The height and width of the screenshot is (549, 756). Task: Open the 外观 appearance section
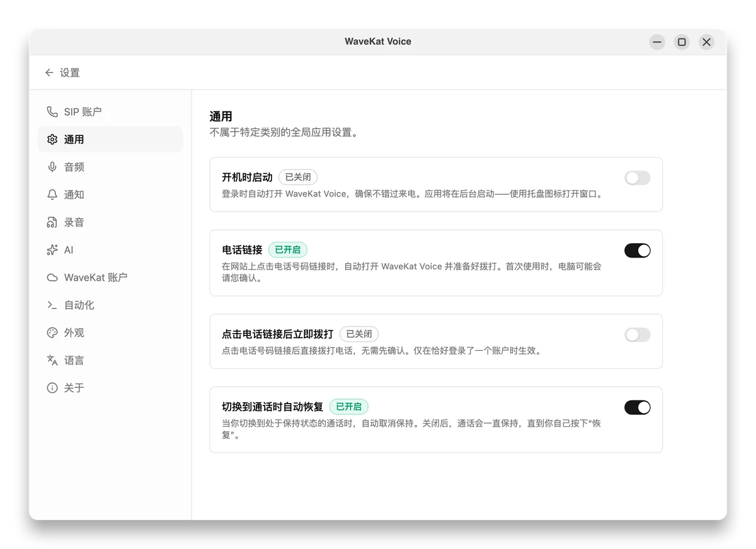tap(110, 333)
